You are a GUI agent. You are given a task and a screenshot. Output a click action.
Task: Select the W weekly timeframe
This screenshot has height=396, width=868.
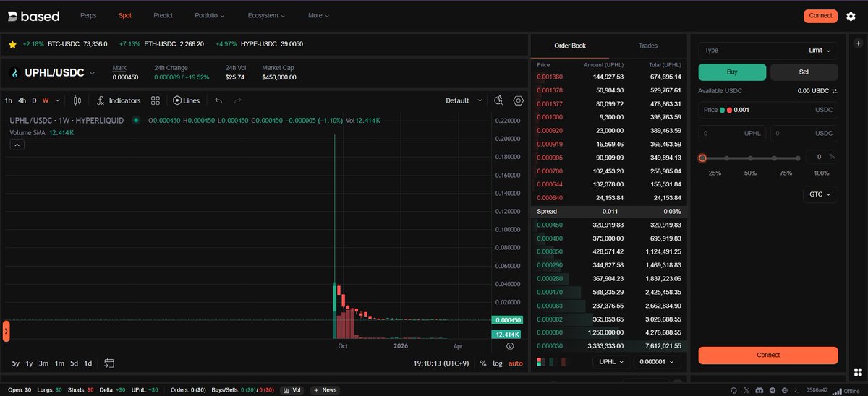click(x=46, y=100)
